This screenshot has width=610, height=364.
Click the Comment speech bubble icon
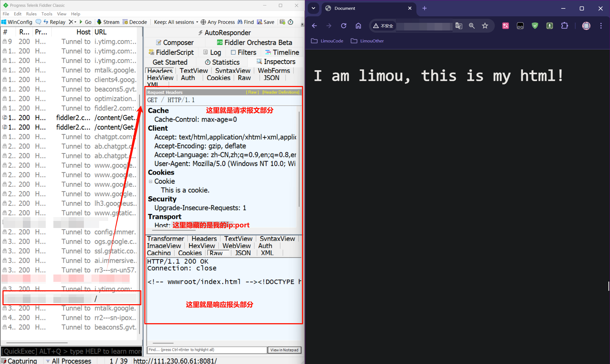pyautogui.click(x=38, y=22)
